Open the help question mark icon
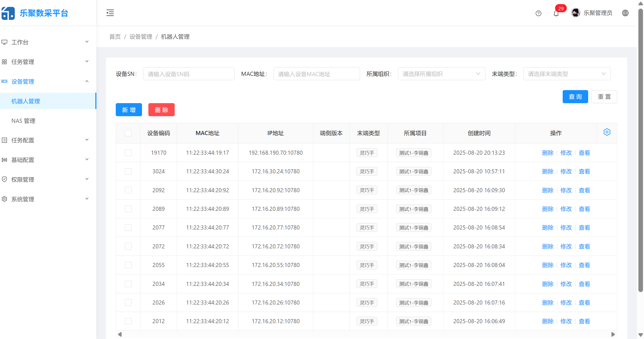This screenshot has height=339, width=644. [x=538, y=13]
